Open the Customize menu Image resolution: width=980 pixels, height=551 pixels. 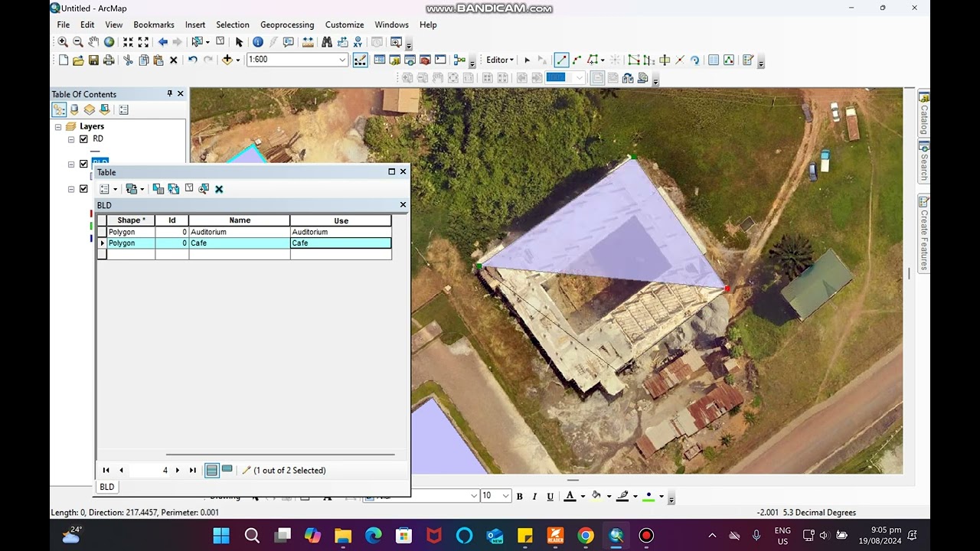click(345, 24)
